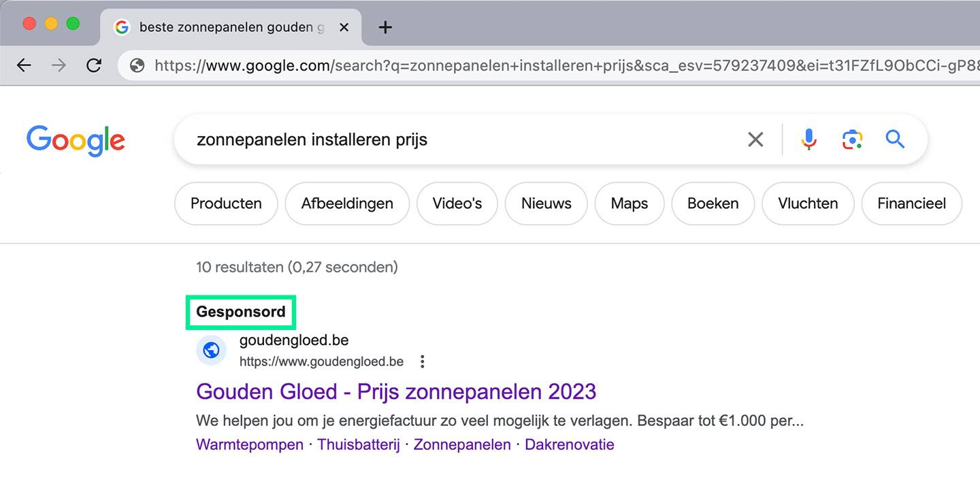Switch to the Maps filter chip
Viewport: 980px width, 490px height.
(630, 203)
